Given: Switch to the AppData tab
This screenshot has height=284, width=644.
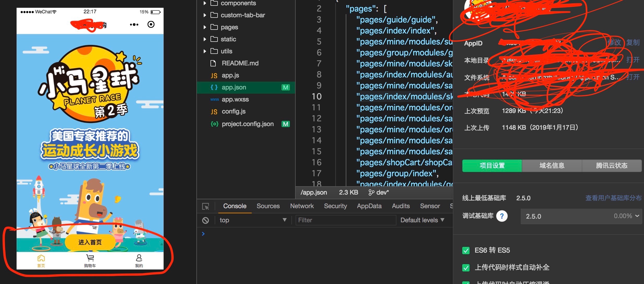Looking at the screenshot, I should 369,206.
